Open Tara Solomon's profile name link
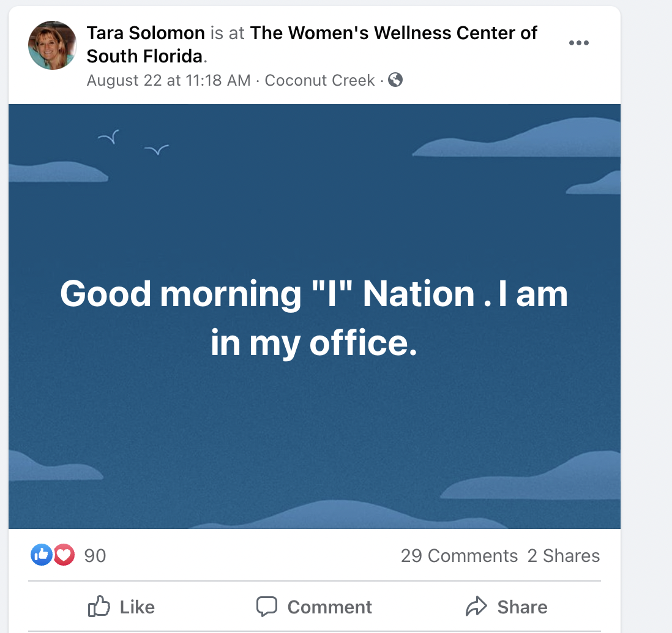The height and width of the screenshot is (633, 672). 146,33
